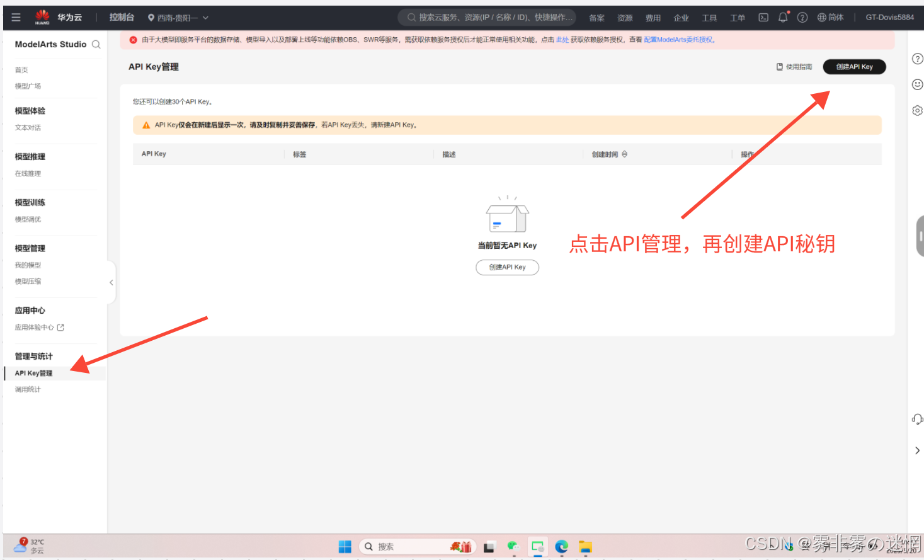Expand the 西南-贵阳一 region selector
924x560 pixels.
(x=178, y=18)
